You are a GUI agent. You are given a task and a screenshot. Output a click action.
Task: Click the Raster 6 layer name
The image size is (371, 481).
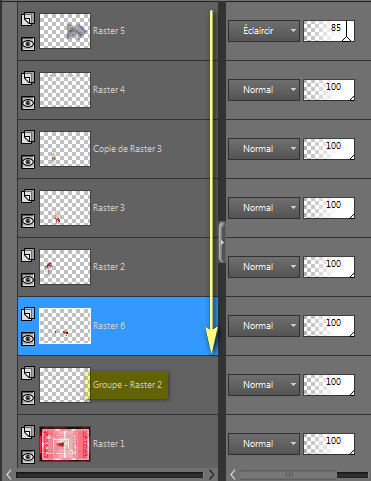(109, 326)
